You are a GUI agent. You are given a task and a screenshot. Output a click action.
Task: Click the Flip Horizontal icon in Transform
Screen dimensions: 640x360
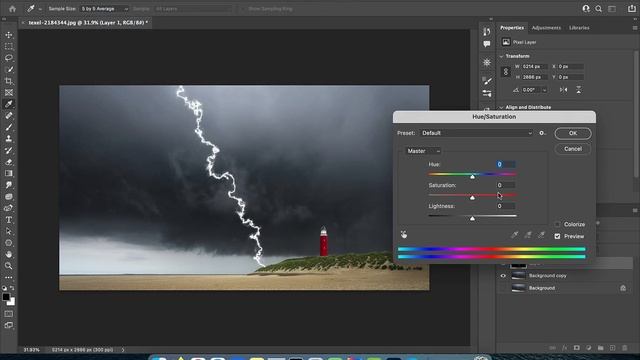(x=564, y=90)
